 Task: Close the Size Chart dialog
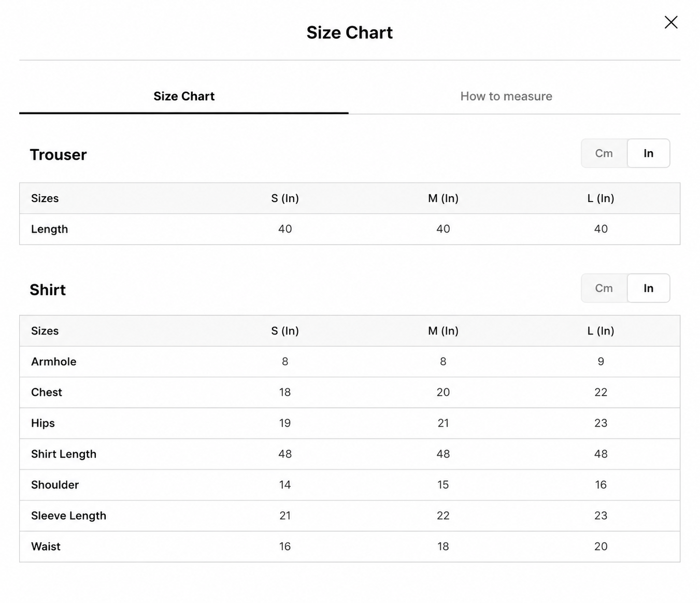tap(671, 22)
